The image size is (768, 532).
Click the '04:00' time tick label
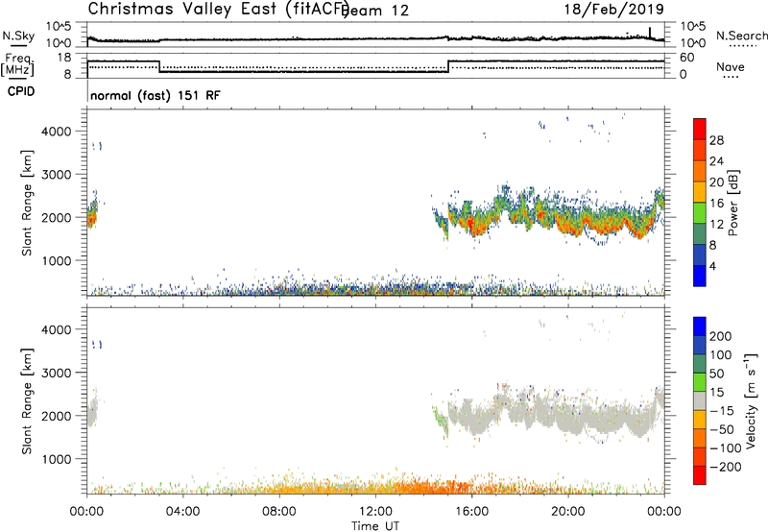pos(182,512)
